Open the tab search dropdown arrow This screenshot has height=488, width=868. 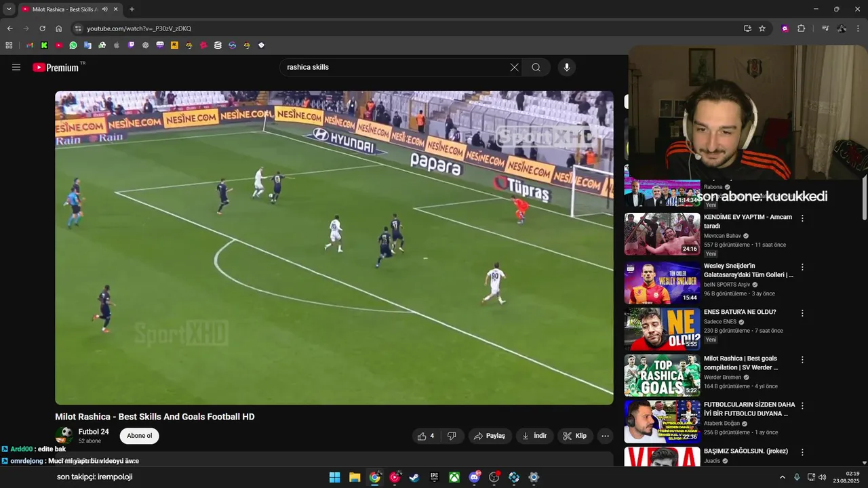9,9
